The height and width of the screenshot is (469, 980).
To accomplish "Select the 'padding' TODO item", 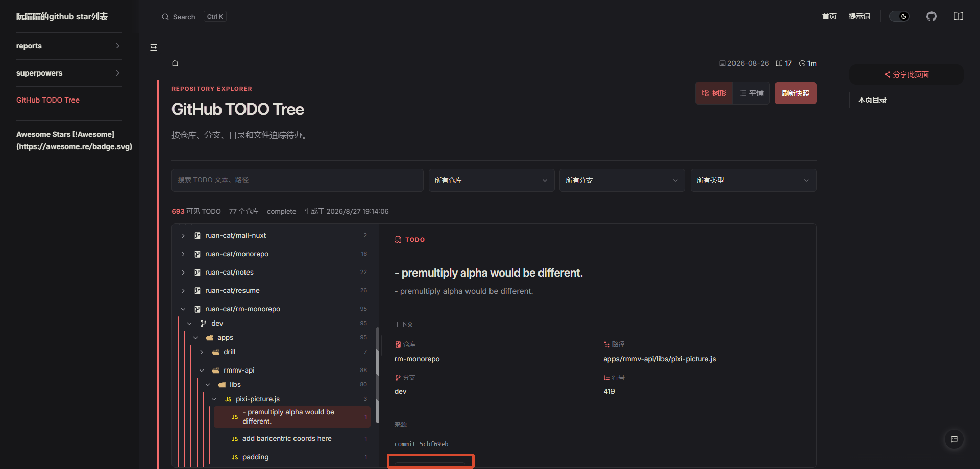I will click(292, 457).
